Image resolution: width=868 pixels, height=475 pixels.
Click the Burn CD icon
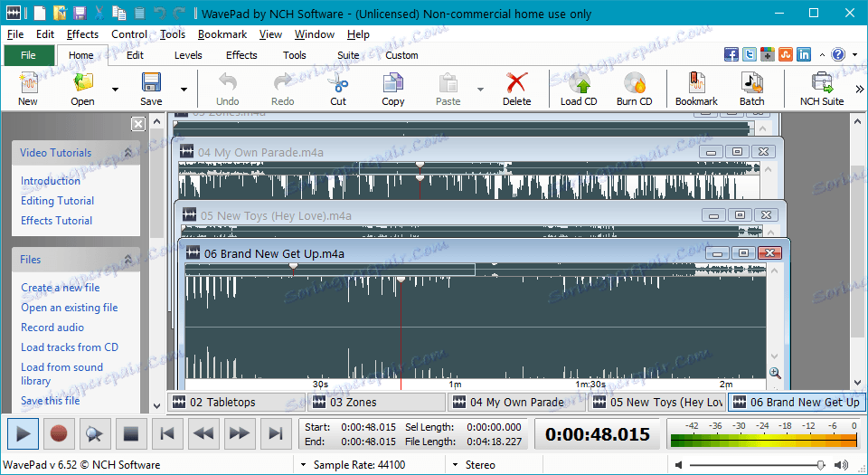635,83
